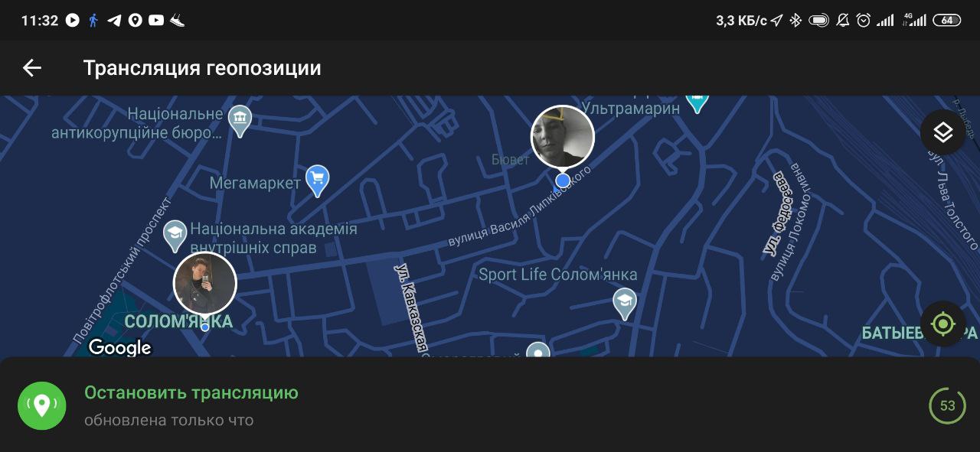Tap the green location broadcast icon
This screenshot has height=452, width=980.
tap(41, 405)
